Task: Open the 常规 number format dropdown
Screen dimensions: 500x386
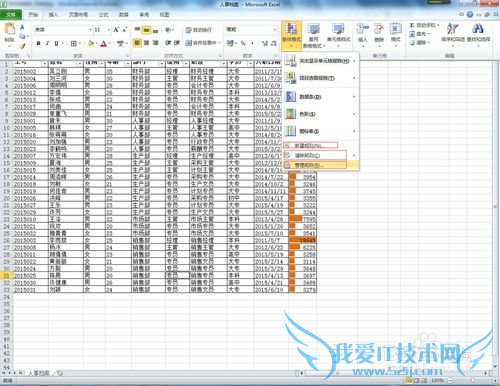Action: tap(275, 30)
